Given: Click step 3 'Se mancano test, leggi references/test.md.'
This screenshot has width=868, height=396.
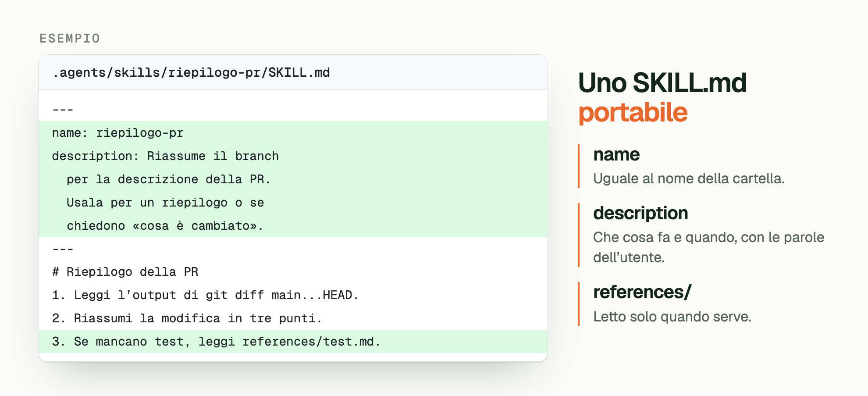Looking at the screenshot, I should [216, 342].
